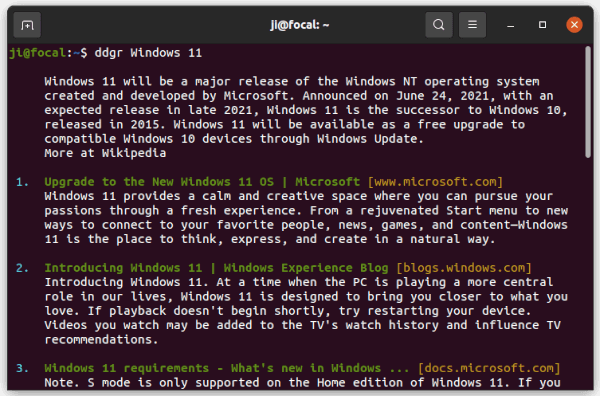
Task: Click the [www.microsoft.com] URL
Action: pyautogui.click(x=435, y=182)
